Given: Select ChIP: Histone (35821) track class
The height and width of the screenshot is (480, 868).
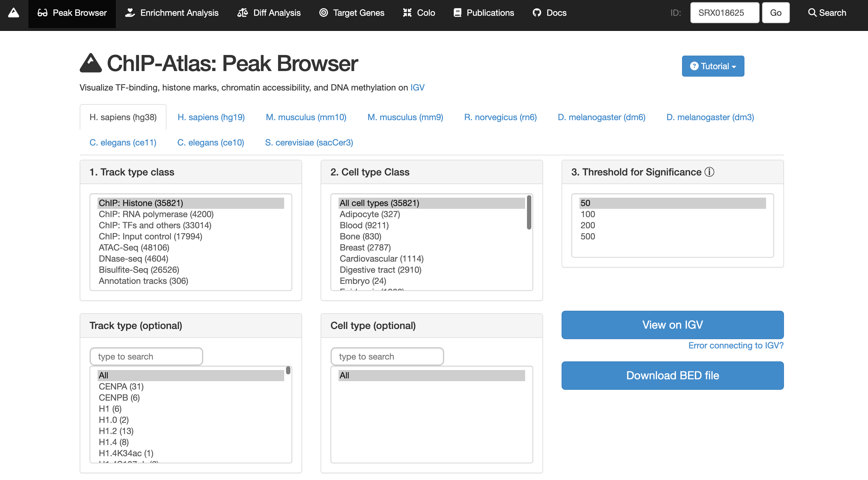Looking at the screenshot, I should (x=191, y=203).
